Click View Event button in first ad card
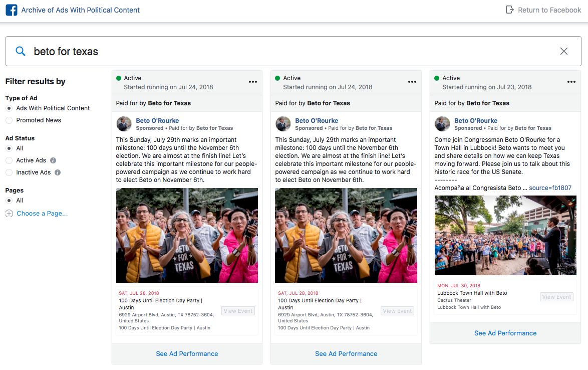The width and height of the screenshot is (588, 370). click(x=238, y=311)
